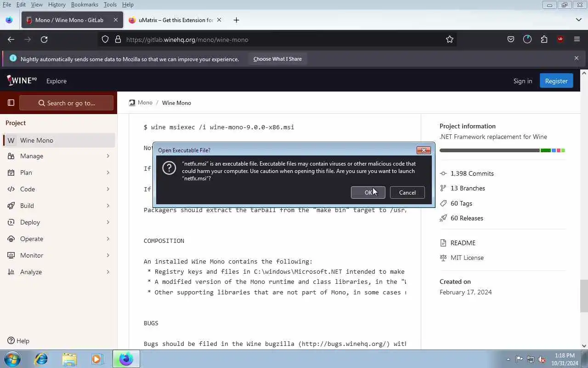
Task: Open the Explore link
Action: (57, 81)
